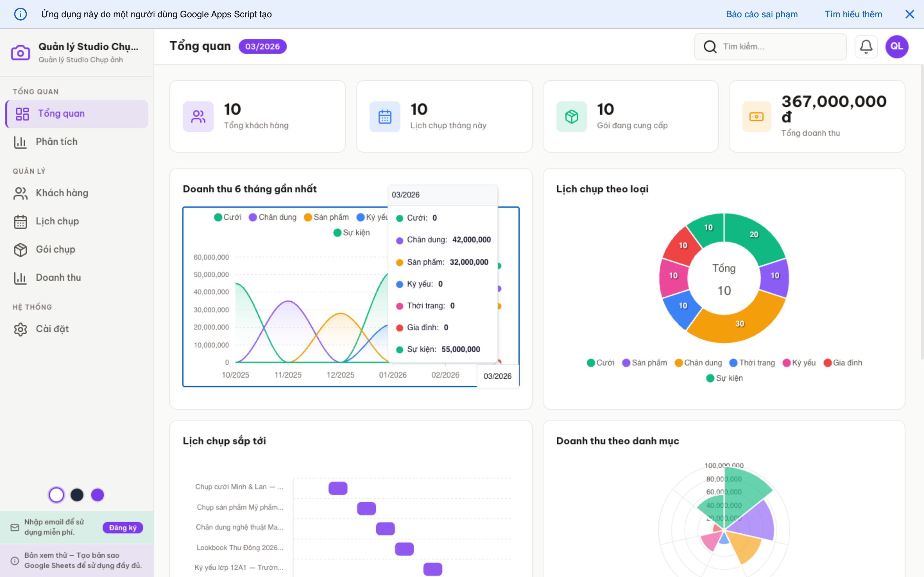Open the QL user avatar

(896, 46)
